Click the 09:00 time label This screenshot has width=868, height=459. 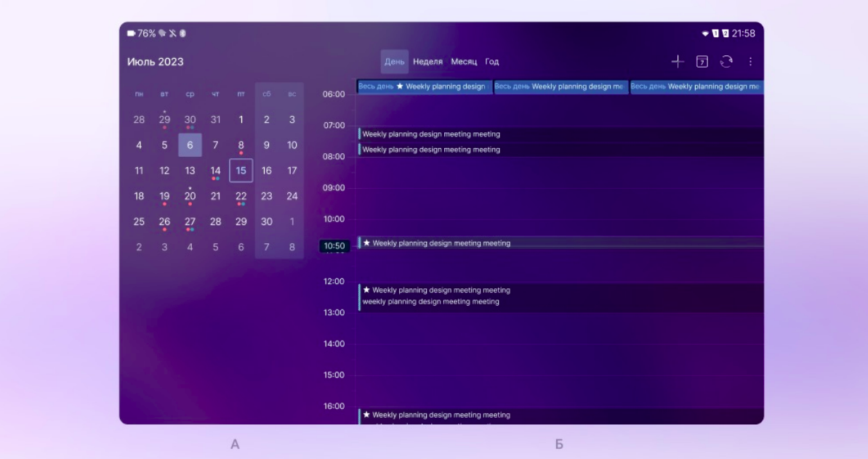(334, 188)
